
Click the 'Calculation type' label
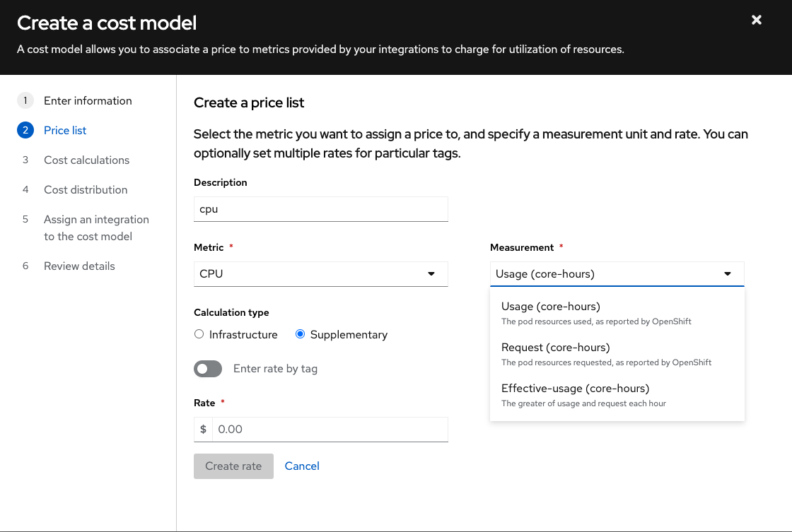(231, 312)
